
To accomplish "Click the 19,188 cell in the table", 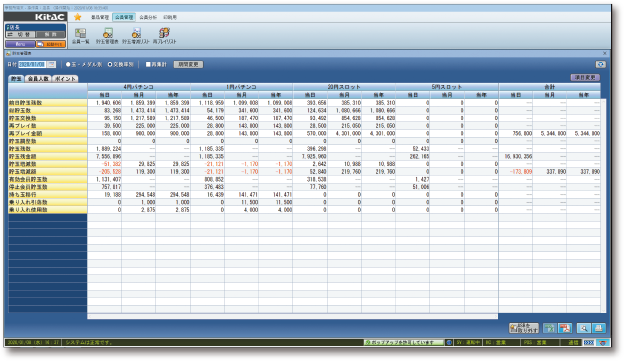I will [x=105, y=195].
